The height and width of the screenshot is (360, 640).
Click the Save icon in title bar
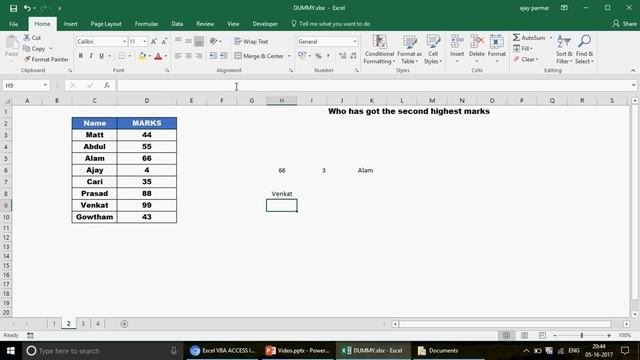tap(13, 8)
